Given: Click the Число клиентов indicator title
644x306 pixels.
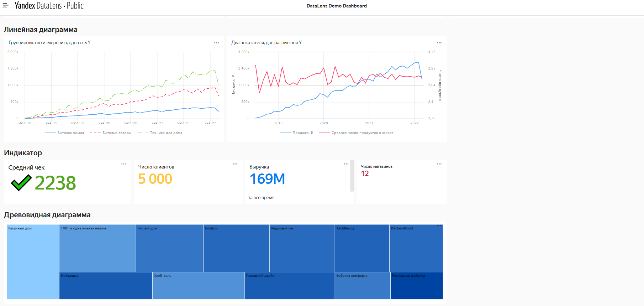Looking at the screenshot, I should (156, 167).
